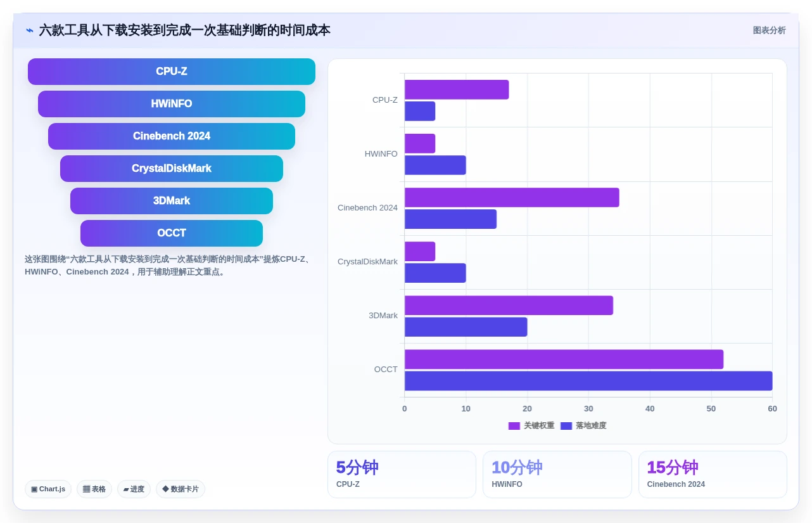Click Cinebench 2024's purple 关键权重 bar
The image size is (812, 523).
point(512,197)
